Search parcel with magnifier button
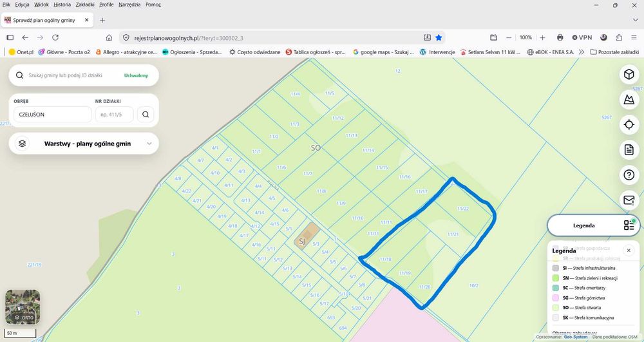The width and height of the screenshot is (644, 342). coord(146,115)
